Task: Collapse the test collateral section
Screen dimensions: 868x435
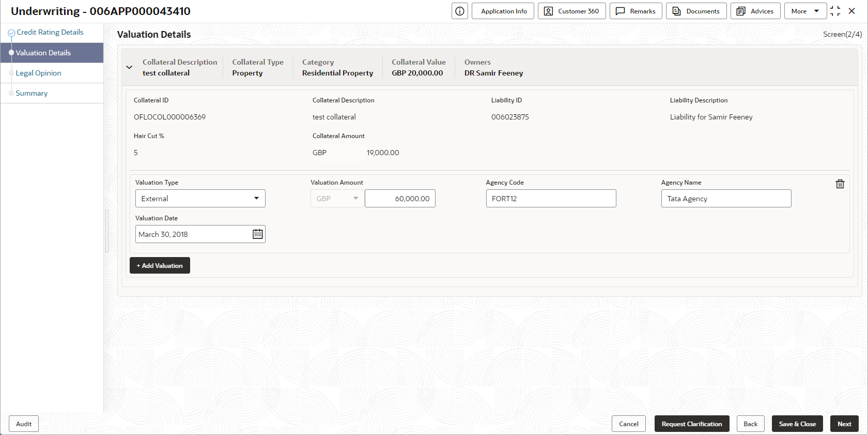Action: coord(129,67)
